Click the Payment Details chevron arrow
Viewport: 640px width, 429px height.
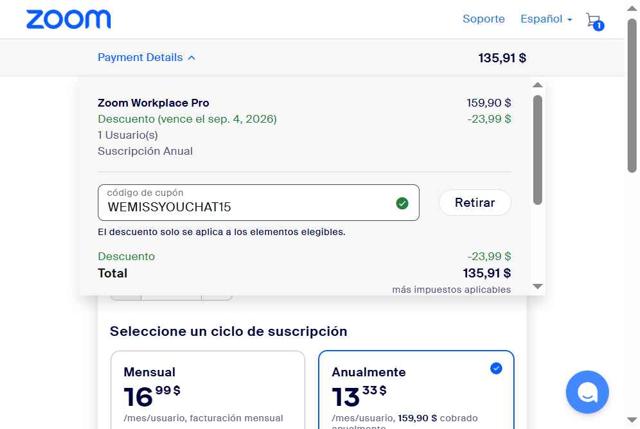(191, 58)
